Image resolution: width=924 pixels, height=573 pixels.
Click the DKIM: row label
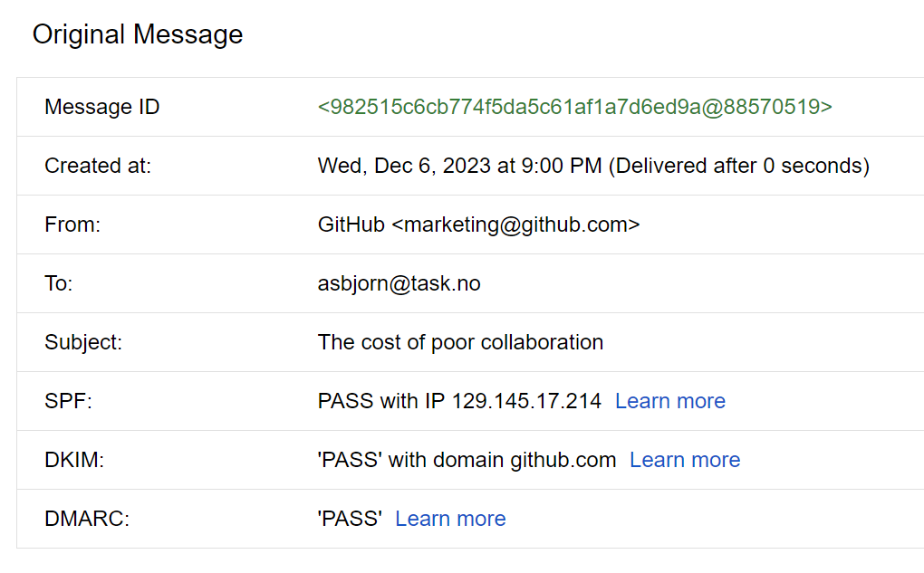74,460
